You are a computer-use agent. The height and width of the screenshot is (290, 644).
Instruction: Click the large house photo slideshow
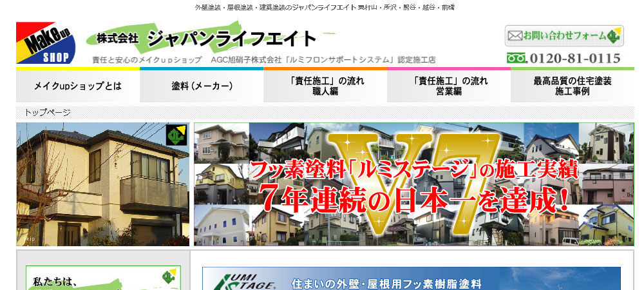tap(102, 184)
